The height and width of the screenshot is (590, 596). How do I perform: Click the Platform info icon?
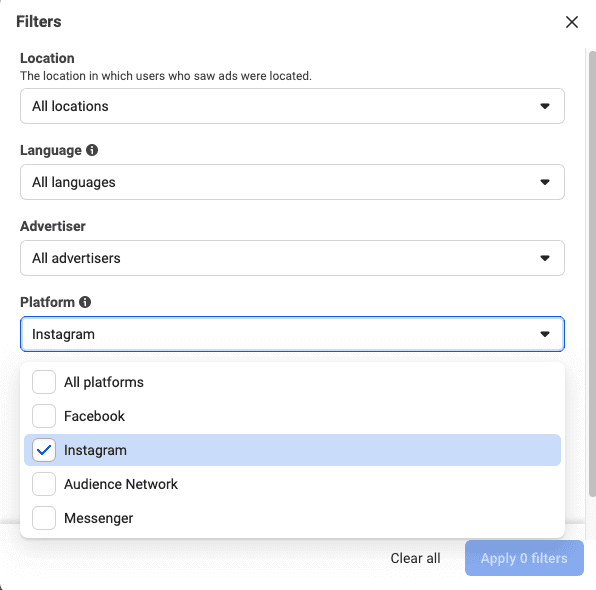click(85, 302)
